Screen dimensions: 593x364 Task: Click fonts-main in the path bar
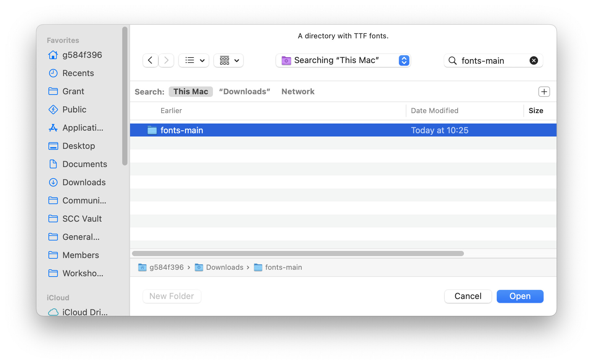point(278,267)
